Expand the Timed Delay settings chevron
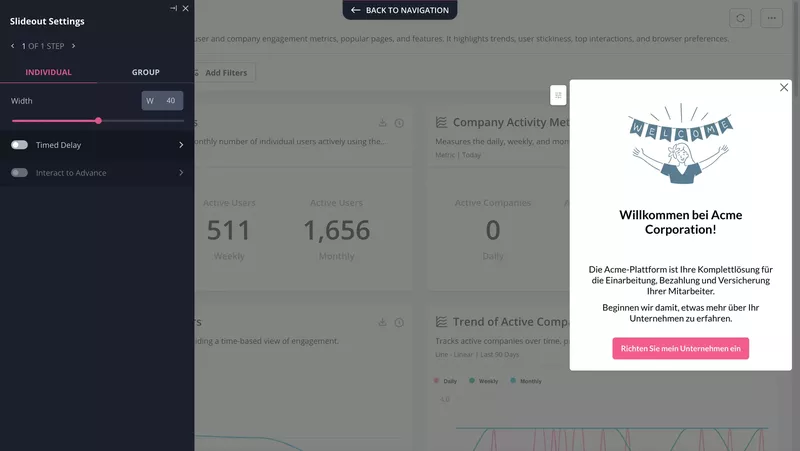 tap(181, 145)
